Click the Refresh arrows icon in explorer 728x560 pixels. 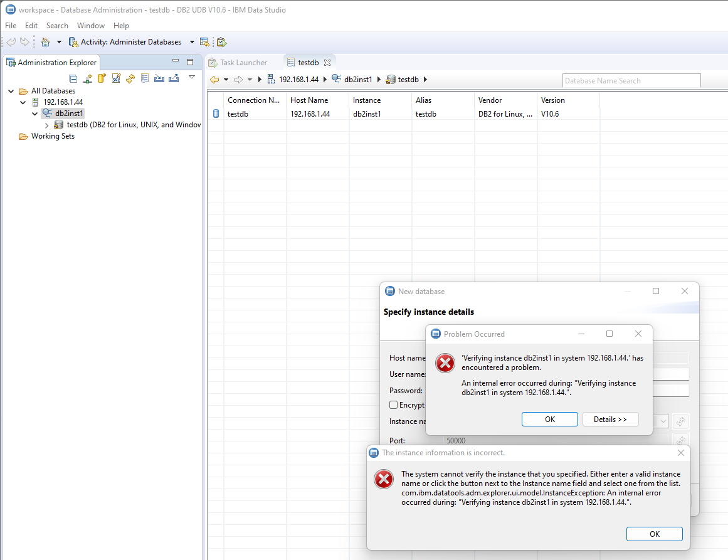coord(130,78)
